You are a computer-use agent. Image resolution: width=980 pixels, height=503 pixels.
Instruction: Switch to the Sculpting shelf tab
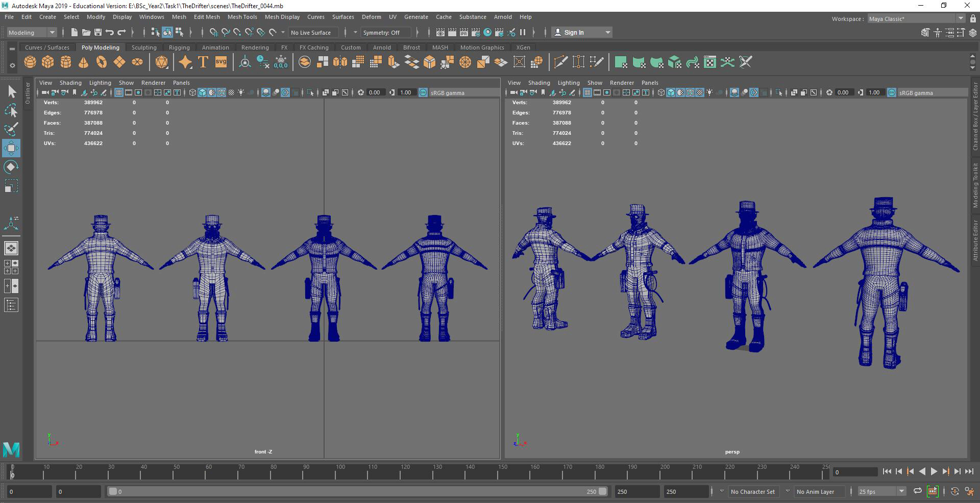(x=144, y=47)
